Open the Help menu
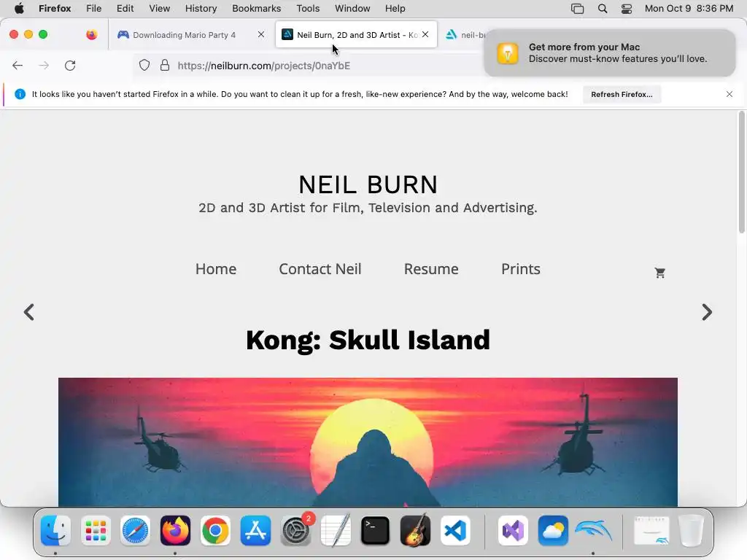The image size is (747, 560). point(395,9)
